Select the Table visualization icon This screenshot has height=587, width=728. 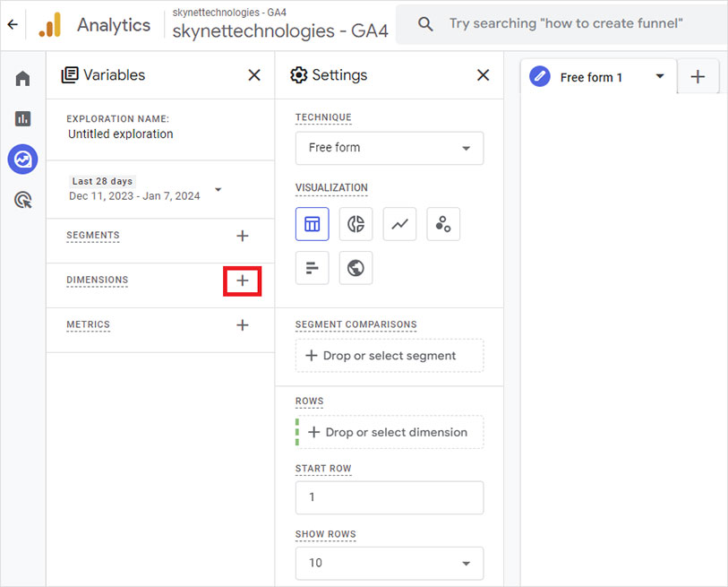[x=312, y=224]
